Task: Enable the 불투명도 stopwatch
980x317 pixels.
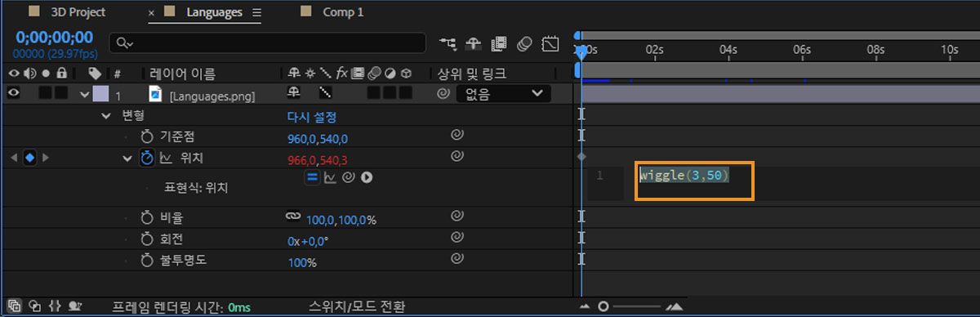Action: (147, 261)
